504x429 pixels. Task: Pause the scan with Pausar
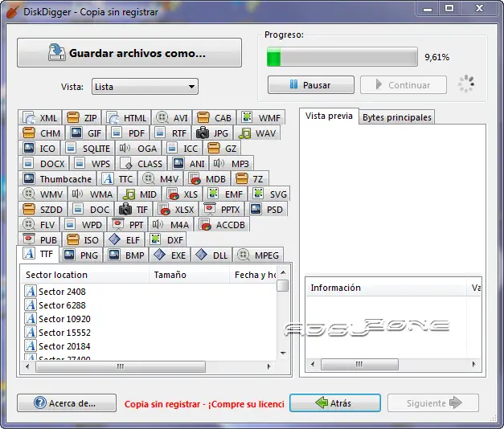coord(311,85)
